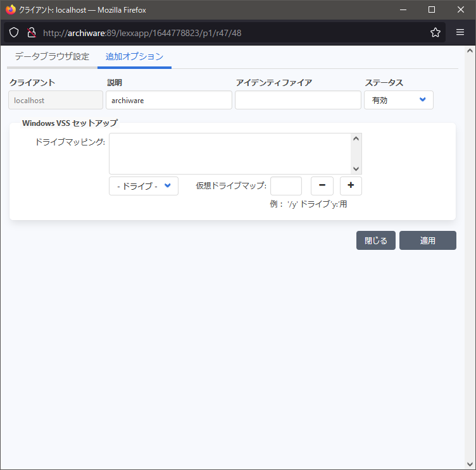Click the drive mapping list scroll-up arrow
Viewport: 476px width, 470px height.
(x=356, y=139)
